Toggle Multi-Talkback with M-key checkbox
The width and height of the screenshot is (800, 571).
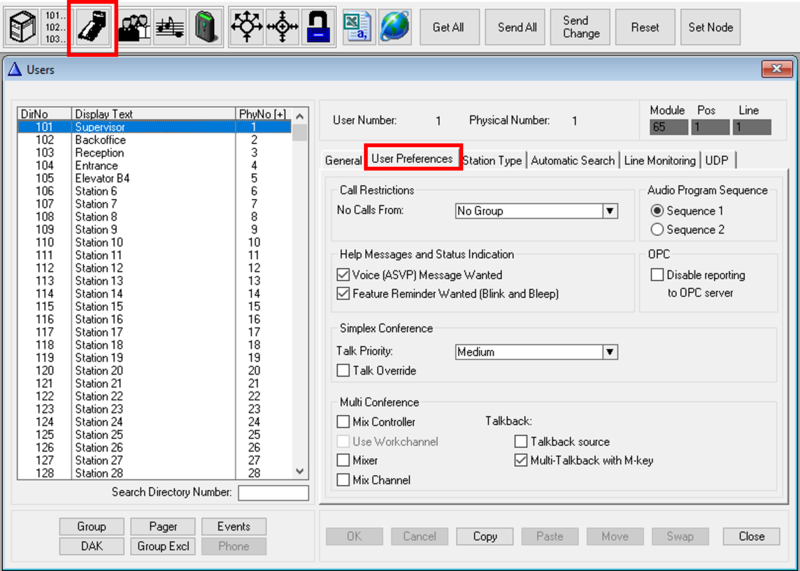520,460
